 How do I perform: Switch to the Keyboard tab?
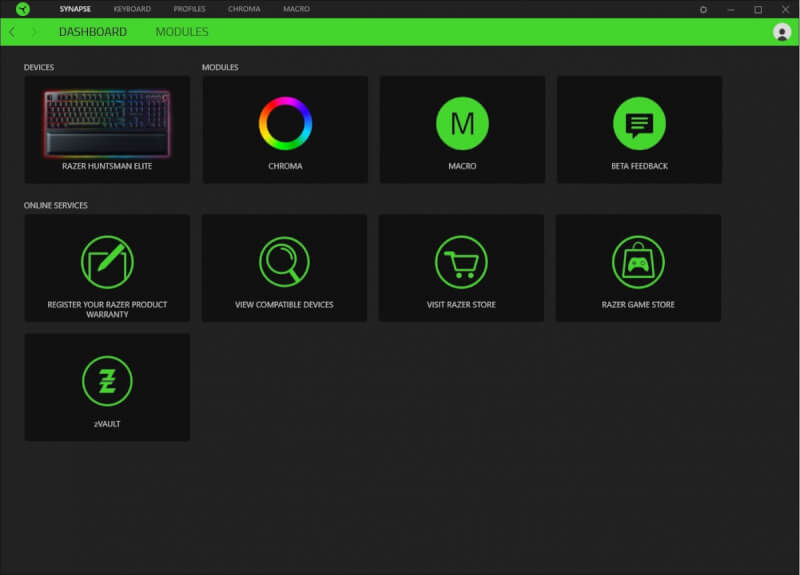click(x=132, y=9)
